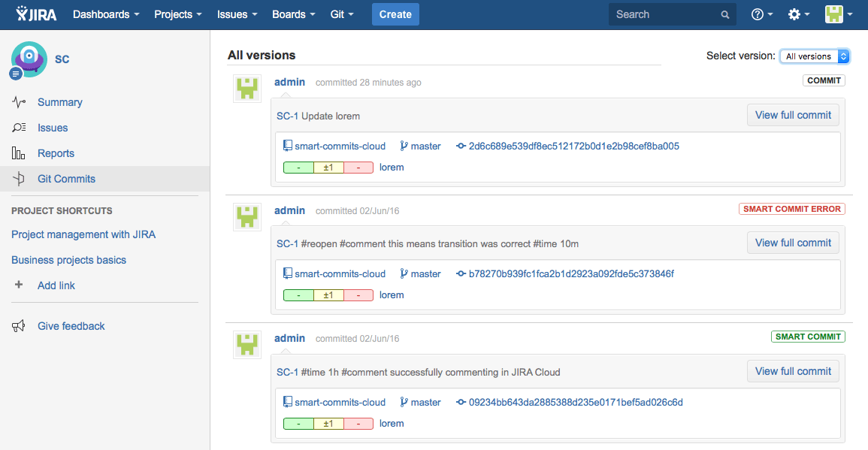Click the Git Commits icon in sidebar
The height and width of the screenshot is (450, 868).
click(19, 178)
